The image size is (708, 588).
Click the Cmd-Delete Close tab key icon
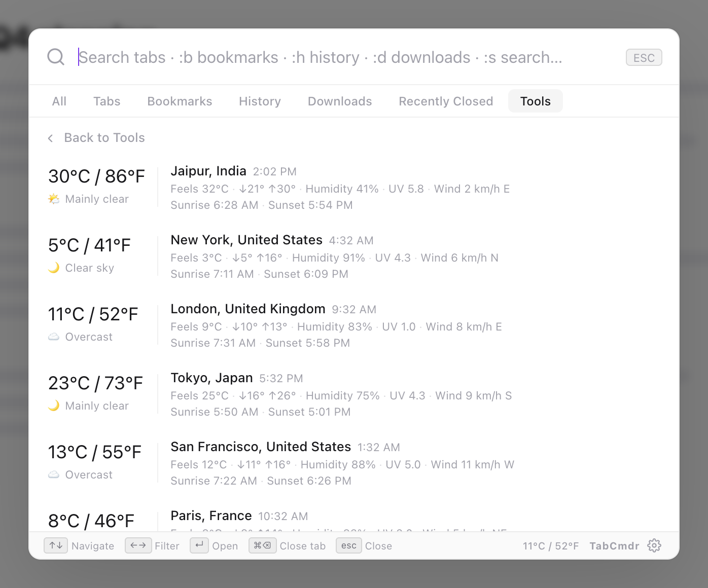pyautogui.click(x=262, y=545)
